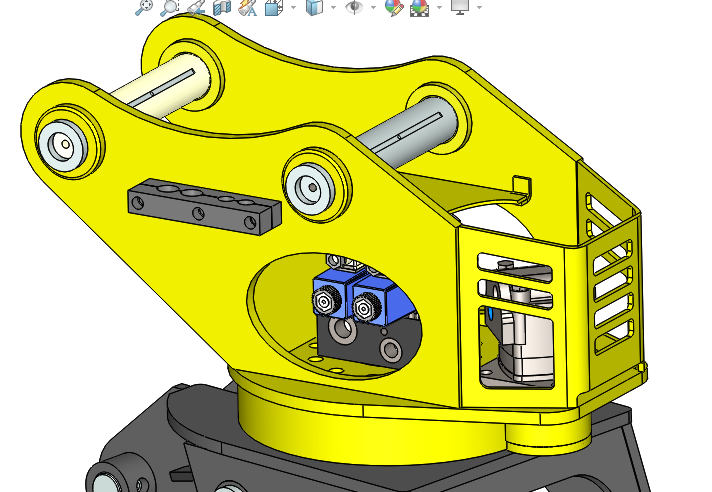Click the View Orientation cube icon
Image resolution: width=712 pixels, height=492 pixels.
click(x=274, y=7)
